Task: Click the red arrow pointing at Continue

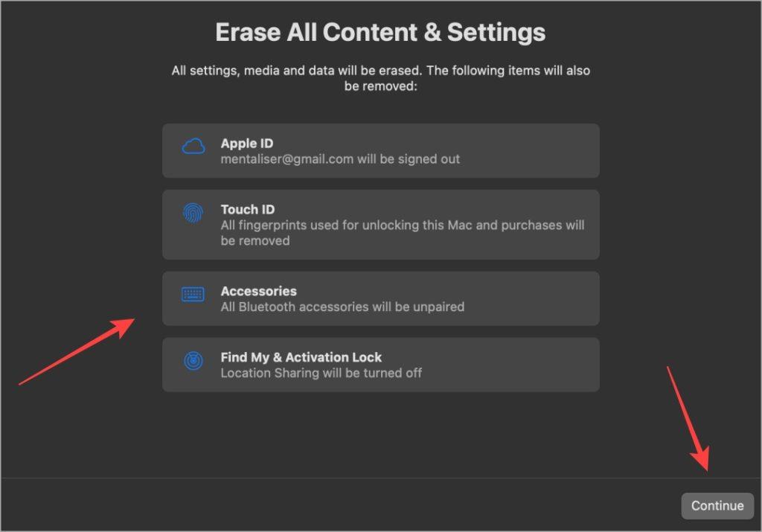Action: pyautogui.click(x=688, y=418)
